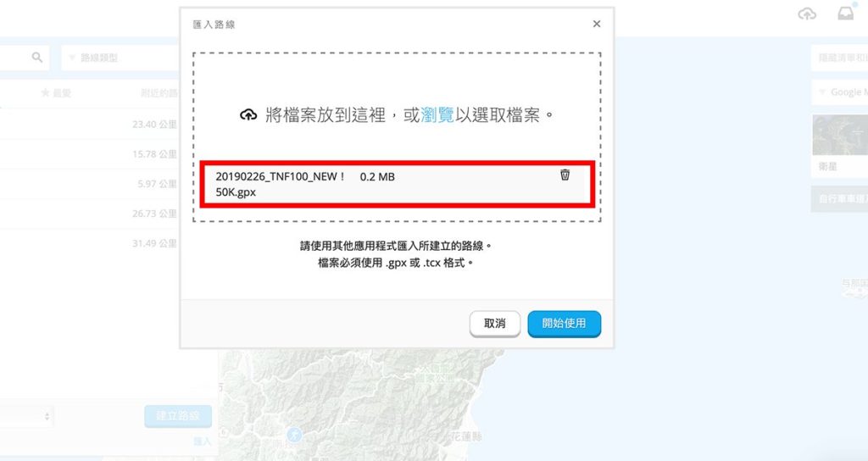Click the 自行車 bicycle map button
The image size is (868, 461).
(x=840, y=198)
